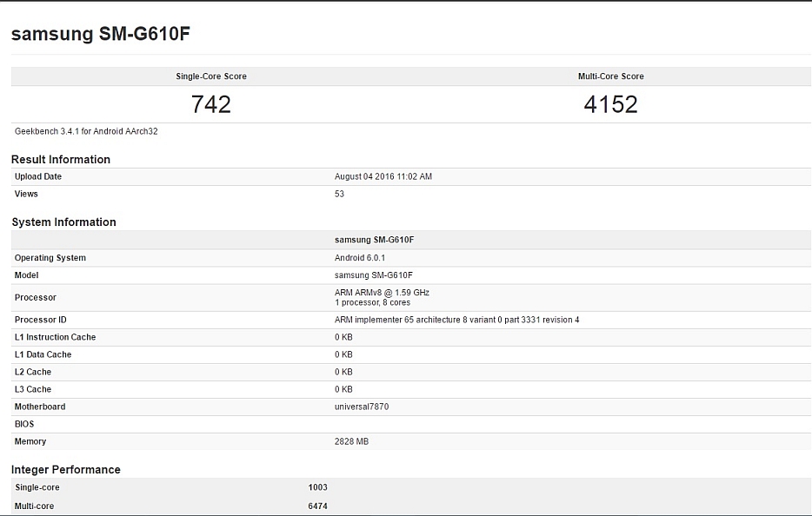Click the 0 KB value for L2 Cache
This screenshot has height=516, width=812.
[343, 372]
